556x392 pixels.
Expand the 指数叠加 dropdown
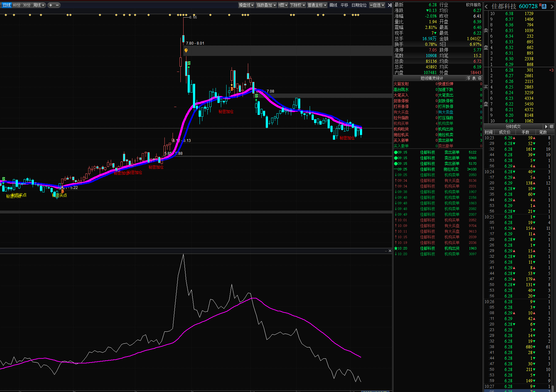click(266, 5)
